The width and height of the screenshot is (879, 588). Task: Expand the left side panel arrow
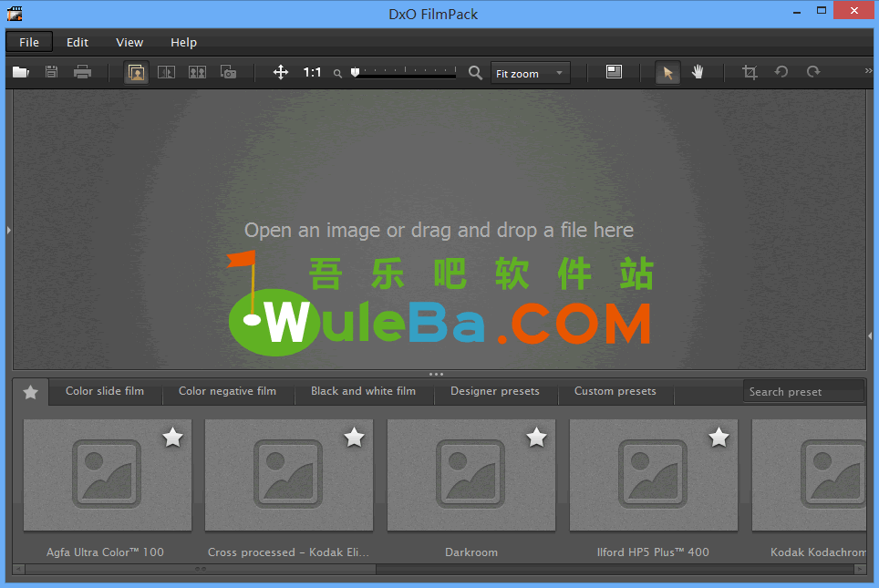pos(9,230)
